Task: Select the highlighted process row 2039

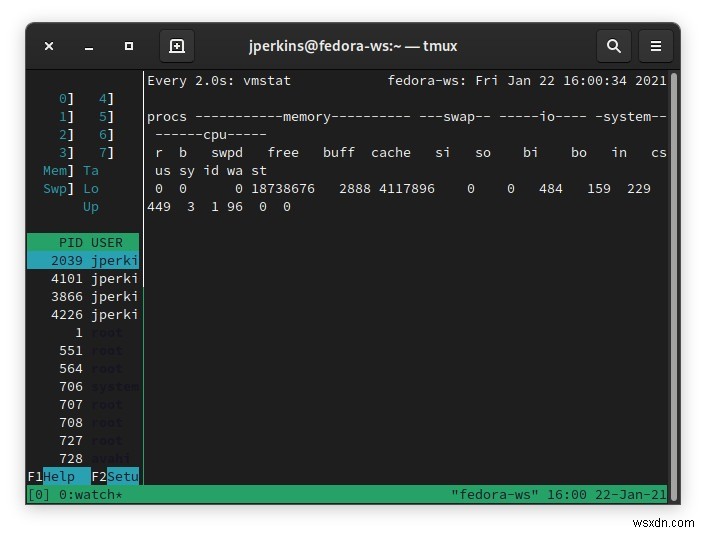Action: [x=83, y=261]
